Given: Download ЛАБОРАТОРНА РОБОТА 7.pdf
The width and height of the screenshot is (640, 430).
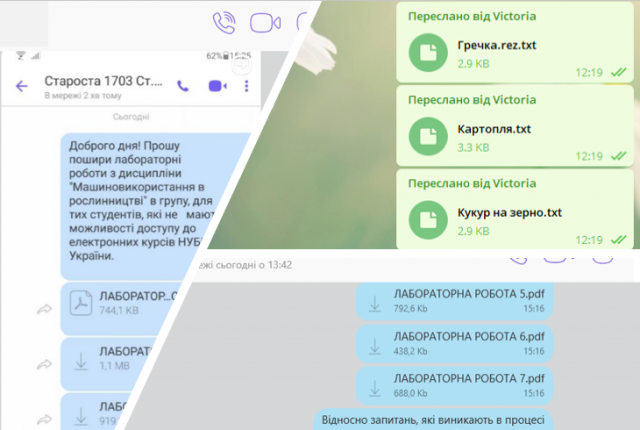Looking at the screenshot, I should 375,388.
